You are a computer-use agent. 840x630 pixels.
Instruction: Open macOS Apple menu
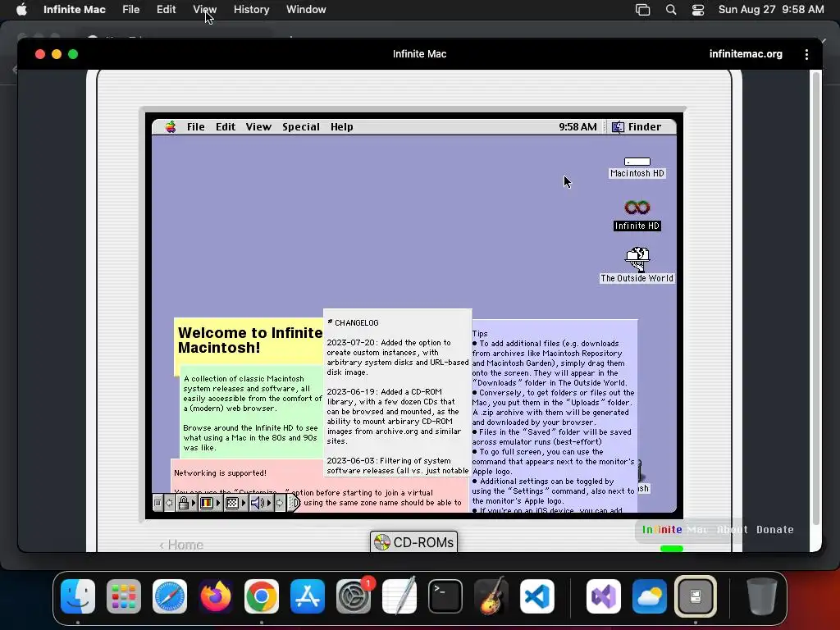pyautogui.click(x=21, y=10)
